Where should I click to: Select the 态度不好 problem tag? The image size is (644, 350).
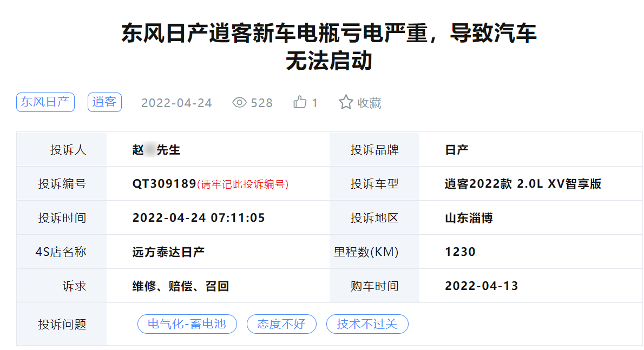tap(281, 324)
